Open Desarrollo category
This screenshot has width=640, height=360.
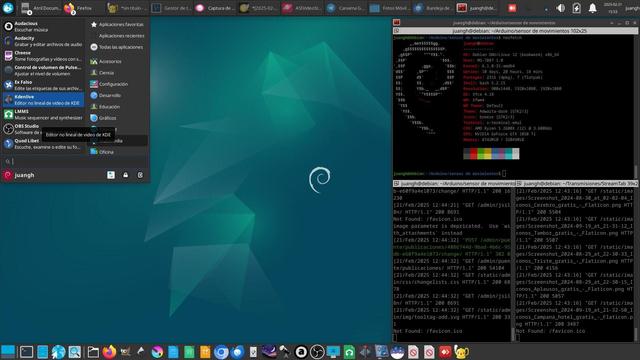[x=117, y=96]
